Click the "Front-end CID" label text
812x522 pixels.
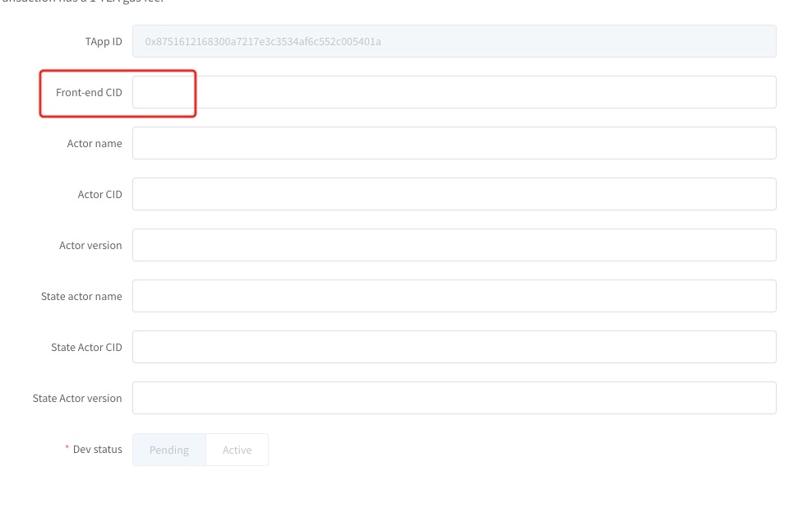click(x=89, y=93)
